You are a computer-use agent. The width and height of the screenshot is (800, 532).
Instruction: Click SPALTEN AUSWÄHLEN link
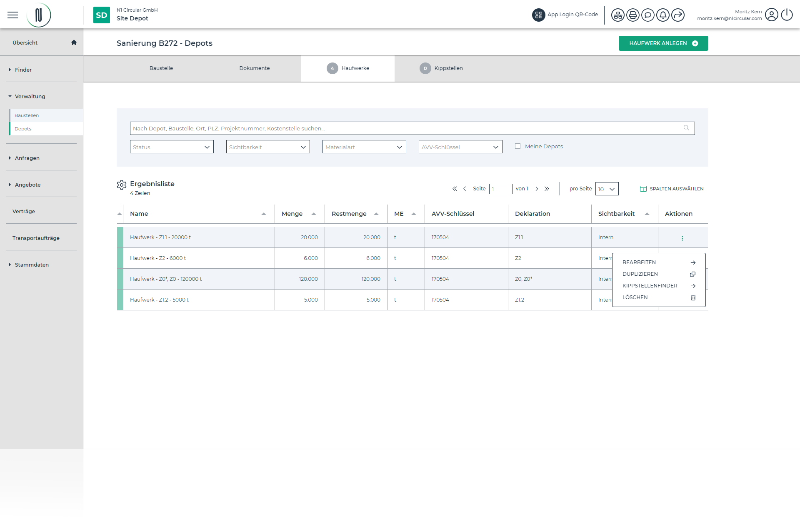[x=672, y=189]
